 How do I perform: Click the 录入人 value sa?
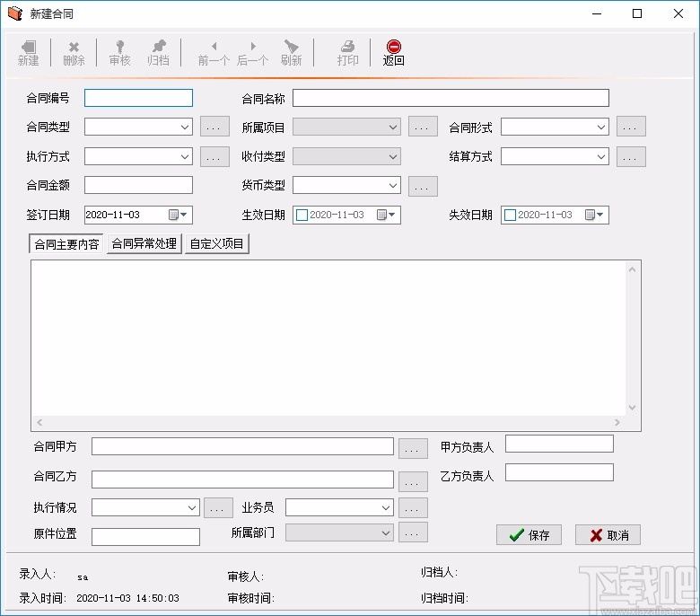coord(83,577)
